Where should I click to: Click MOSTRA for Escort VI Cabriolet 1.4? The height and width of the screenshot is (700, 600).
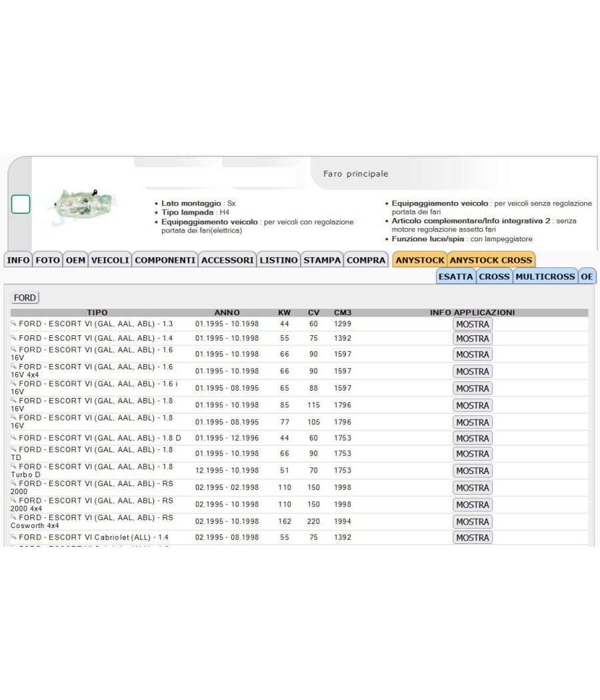coord(472,537)
